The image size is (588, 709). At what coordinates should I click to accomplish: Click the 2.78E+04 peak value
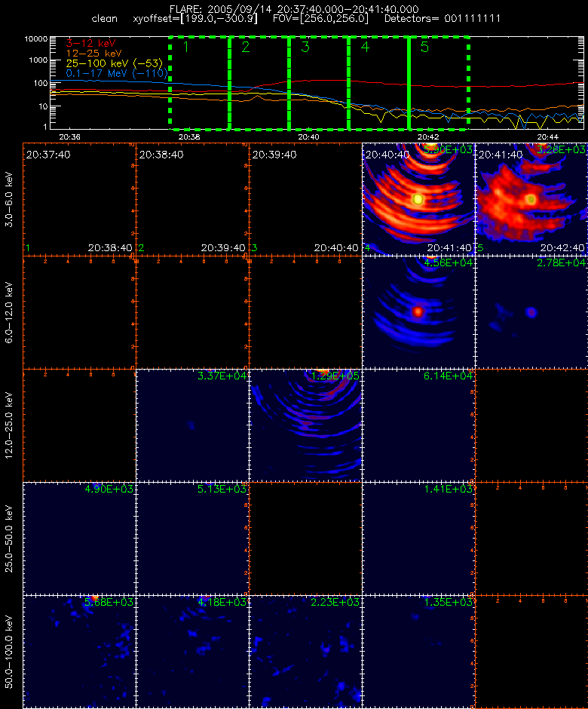[x=562, y=262]
